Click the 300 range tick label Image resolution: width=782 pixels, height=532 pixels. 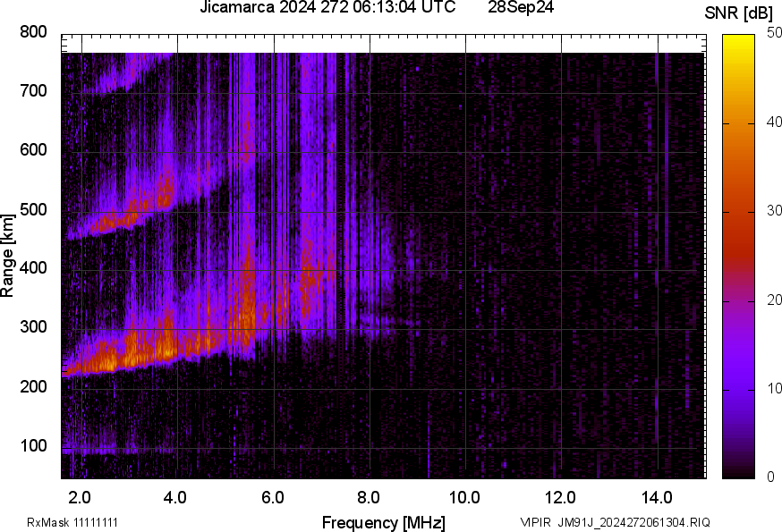[33, 328]
